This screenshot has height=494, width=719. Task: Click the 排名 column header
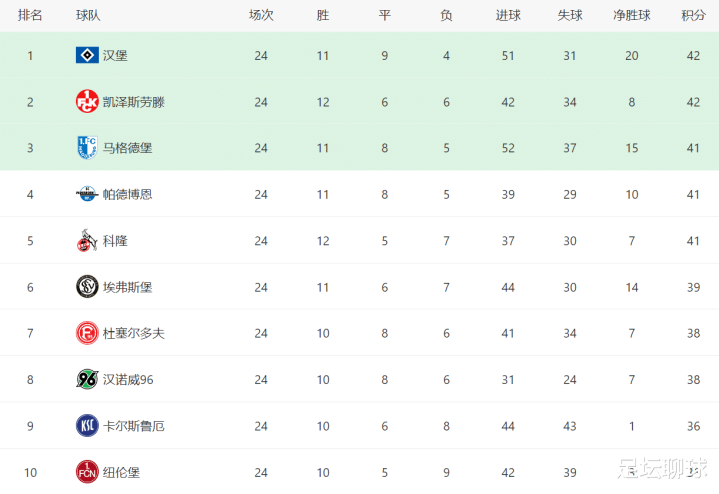click(30, 16)
